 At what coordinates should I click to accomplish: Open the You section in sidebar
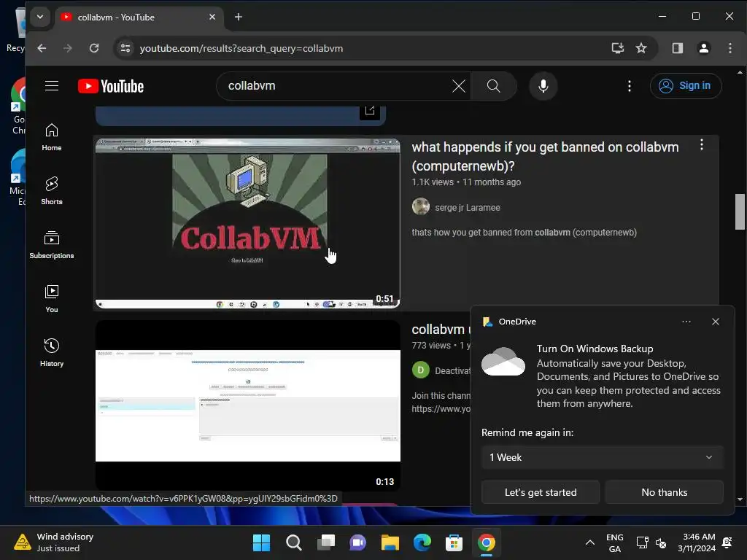(52, 298)
